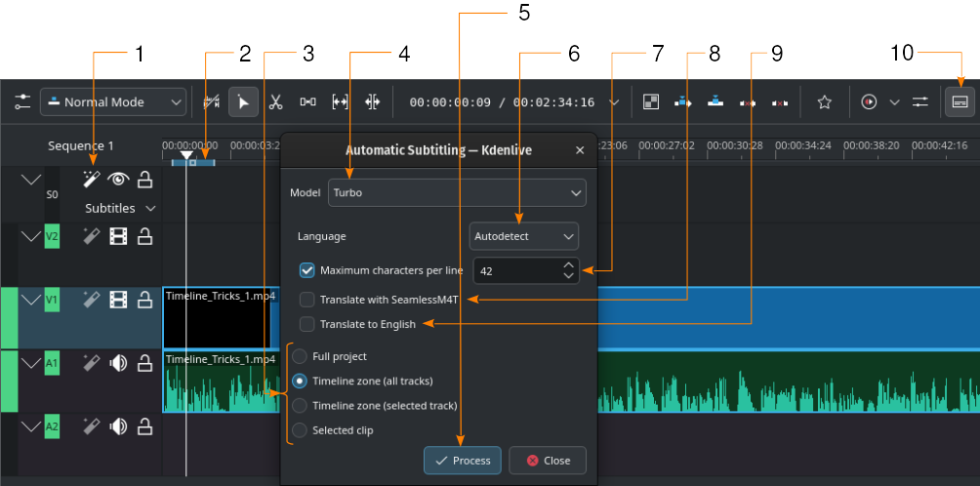Collapse track V2 using its chevron
Image resolution: width=980 pixels, height=486 pixels.
(x=30, y=237)
